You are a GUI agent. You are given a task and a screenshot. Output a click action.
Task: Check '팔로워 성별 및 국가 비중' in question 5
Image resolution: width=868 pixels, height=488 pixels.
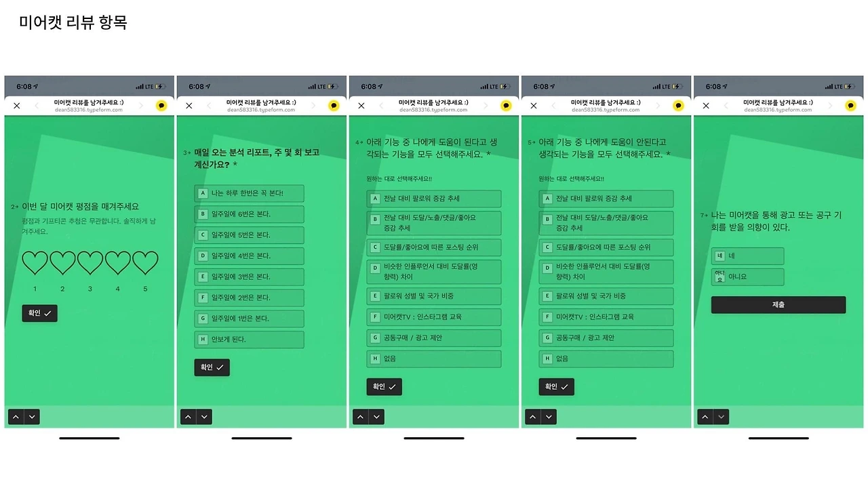click(x=606, y=296)
